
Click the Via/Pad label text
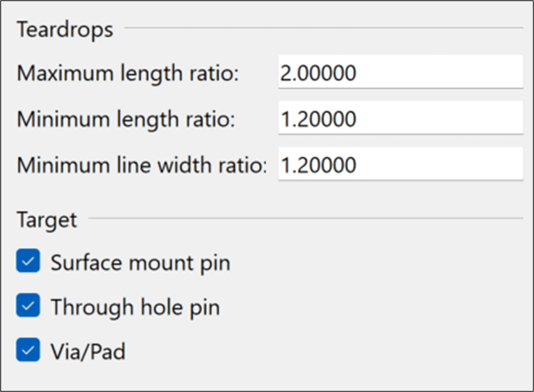[x=88, y=352]
